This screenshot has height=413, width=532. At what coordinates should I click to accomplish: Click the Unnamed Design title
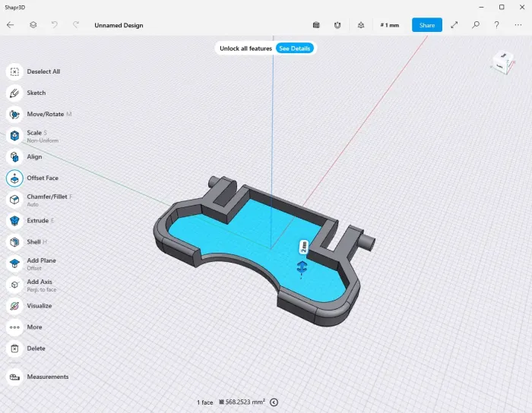(x=119, y=25)
